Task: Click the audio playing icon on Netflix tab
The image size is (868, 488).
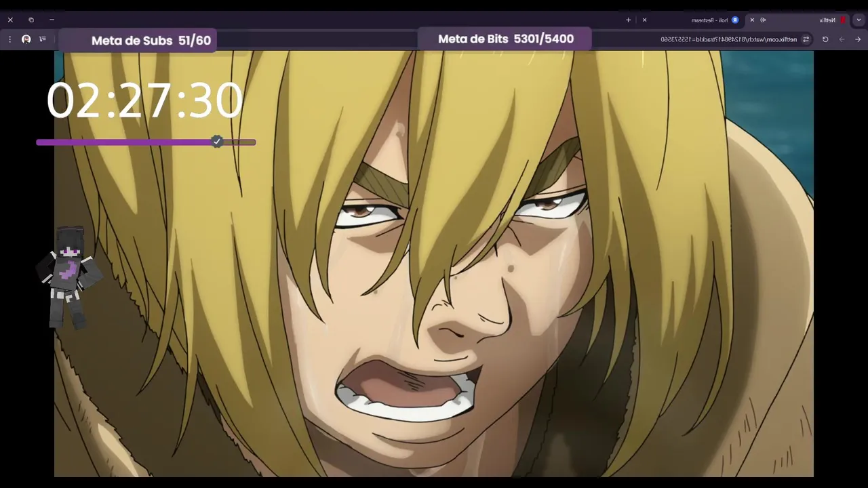Action: point(763,20)
